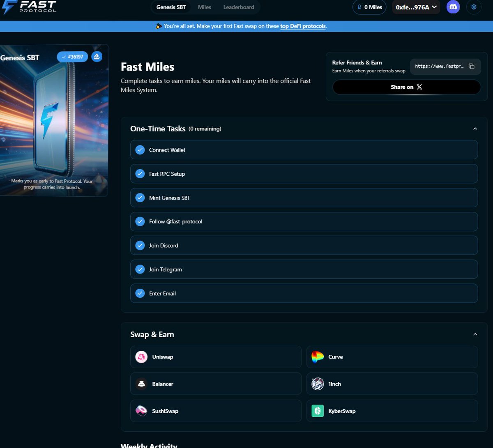The image size is (493, 448).
Task: Open the top DeFi protocols link
Action: pos(303,26)
